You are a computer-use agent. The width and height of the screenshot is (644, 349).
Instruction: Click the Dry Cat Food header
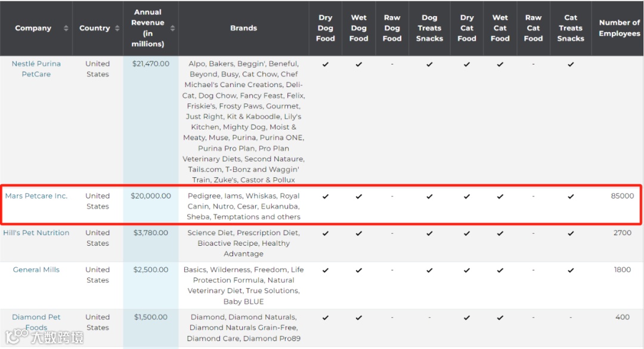(466, 28)
